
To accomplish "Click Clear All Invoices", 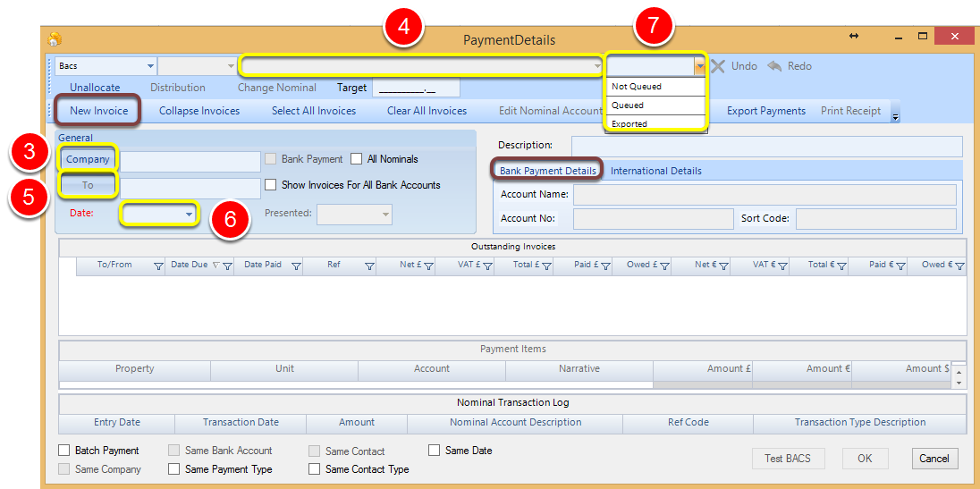I will (x=427, y=111).
